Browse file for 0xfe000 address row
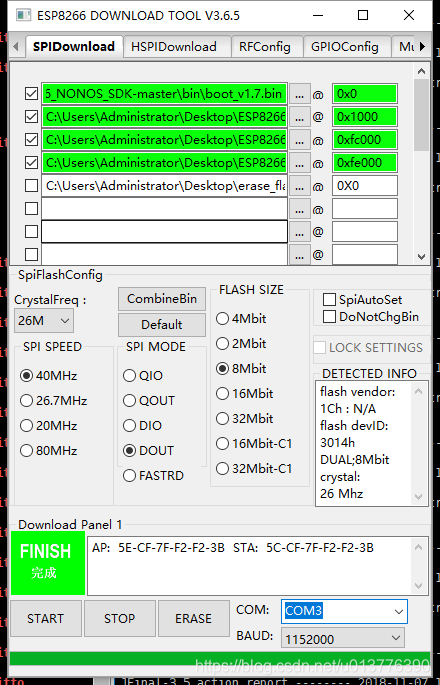Image resolution: width=440 pixels, height=685 pixels. point(300,163)
